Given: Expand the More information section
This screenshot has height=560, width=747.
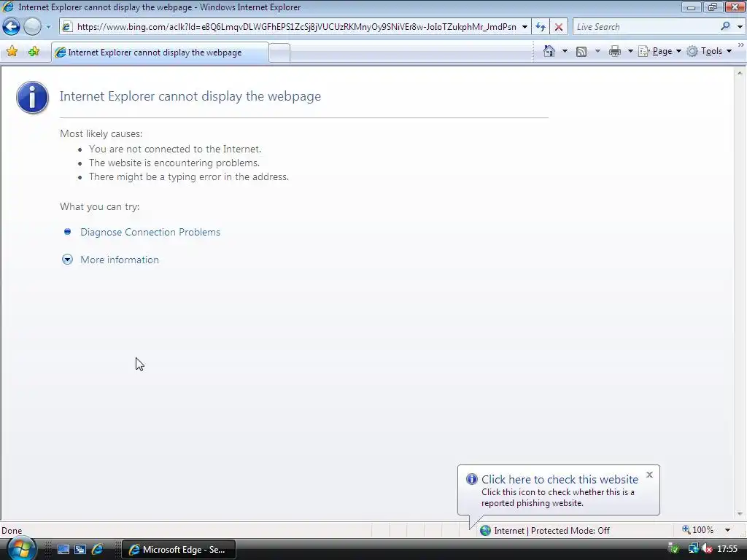Looking at the screenshot, I should [x=120, y=260].
